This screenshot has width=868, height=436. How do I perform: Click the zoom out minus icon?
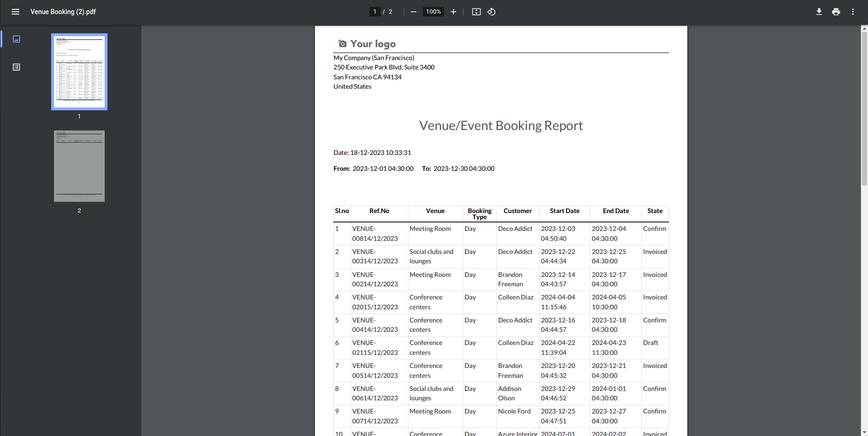coord(413,12)
